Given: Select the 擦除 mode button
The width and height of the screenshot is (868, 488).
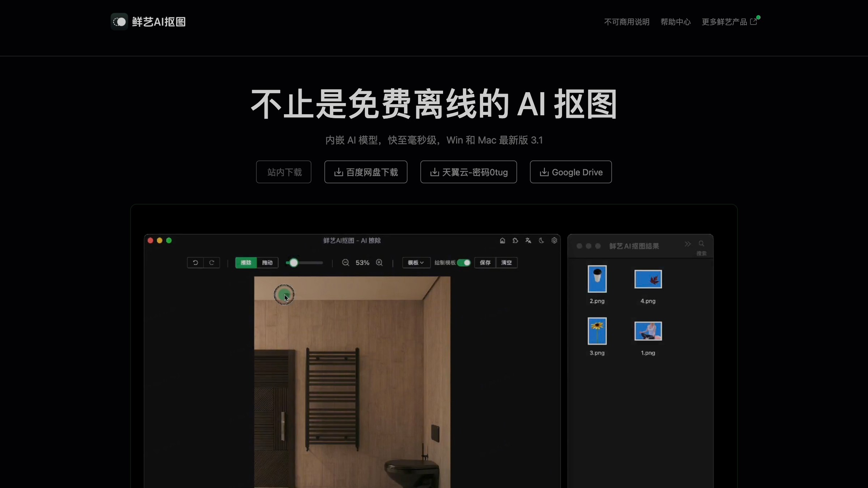Looking at the screenshot, I should (x=246, y=262).
